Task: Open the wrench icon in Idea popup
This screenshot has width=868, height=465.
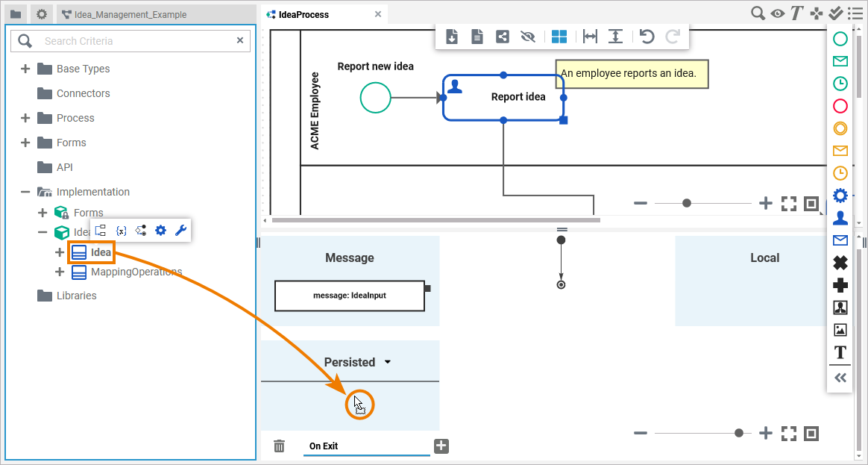Action: pos(180,231)
